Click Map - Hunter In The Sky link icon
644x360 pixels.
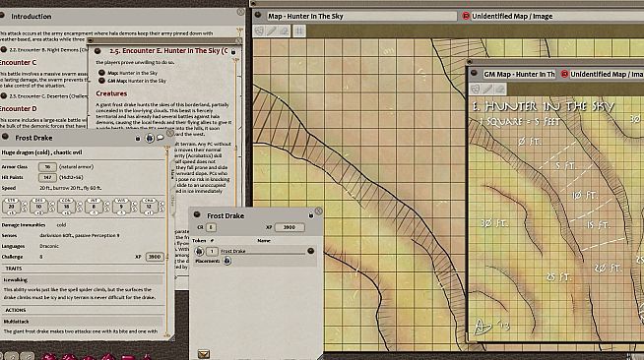pyautogui.click(x=258, y=16)
